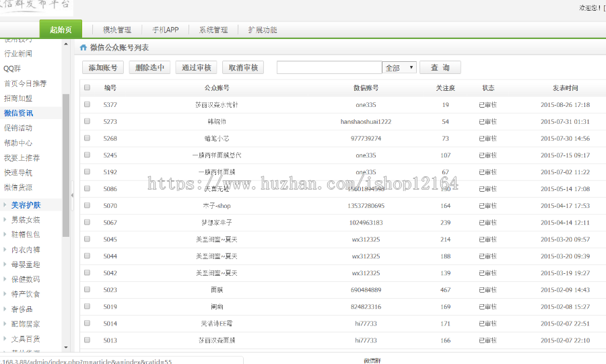Focus the search keyword input field
This screenshot has height=364, width=606.
(329, 67)
